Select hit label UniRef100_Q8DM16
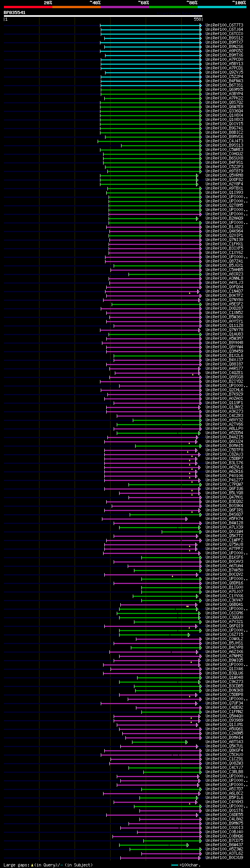Viewport: 250px width, 868px height. pyautogui.click(x=224, y=583)
